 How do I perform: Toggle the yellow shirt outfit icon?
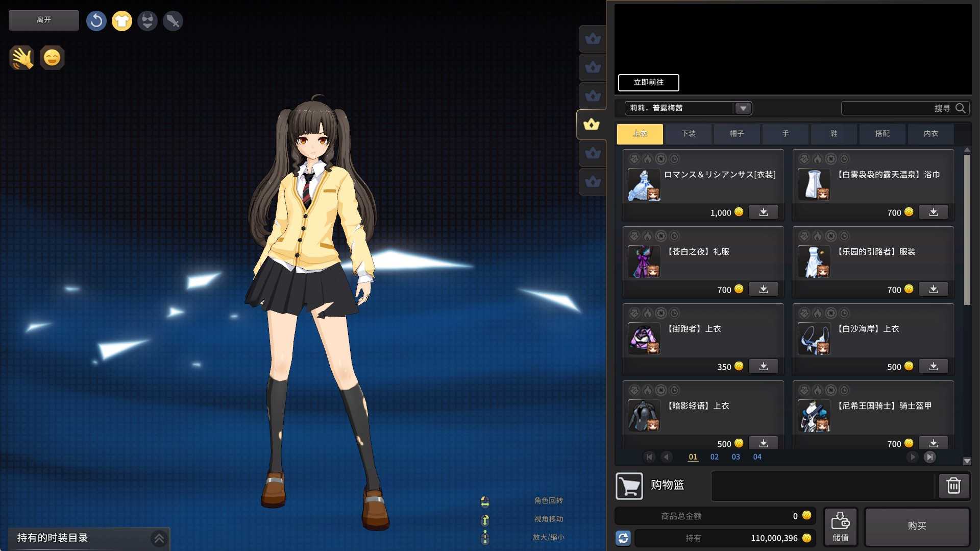click(x=121, y=21)
